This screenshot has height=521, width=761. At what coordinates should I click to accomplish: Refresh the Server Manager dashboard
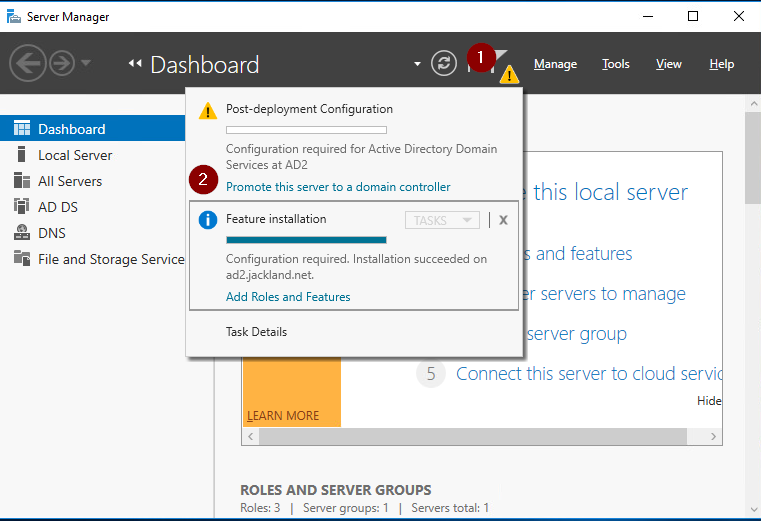(443, 64)
